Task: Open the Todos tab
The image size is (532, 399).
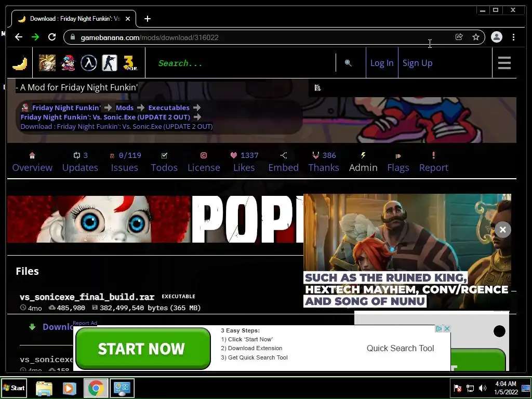Action: tap(164, 162)
